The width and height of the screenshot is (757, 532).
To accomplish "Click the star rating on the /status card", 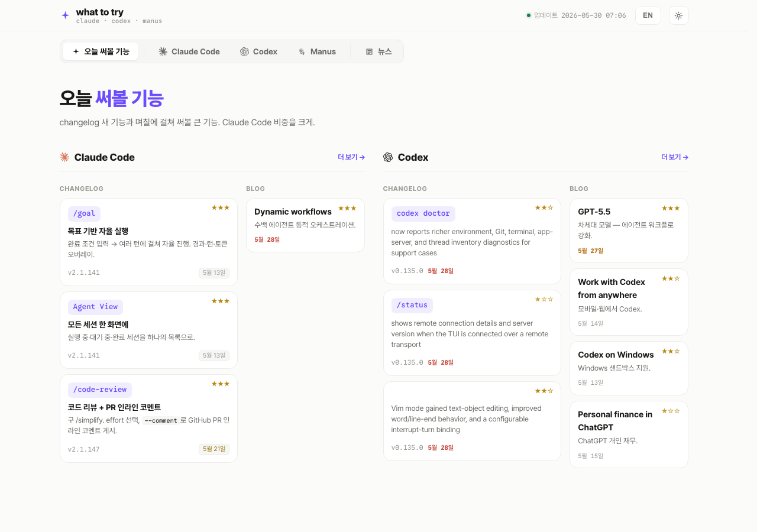I will click(x=544, y=299).
